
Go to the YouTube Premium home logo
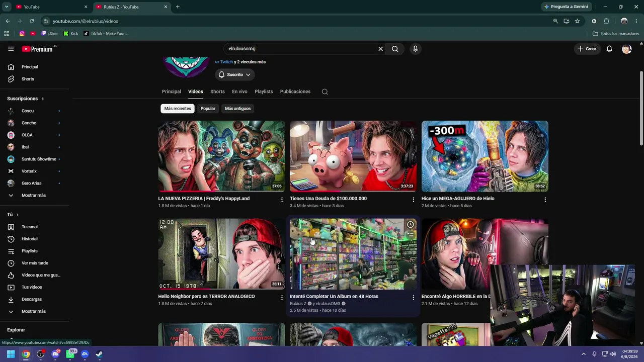[x=37, y=49]
